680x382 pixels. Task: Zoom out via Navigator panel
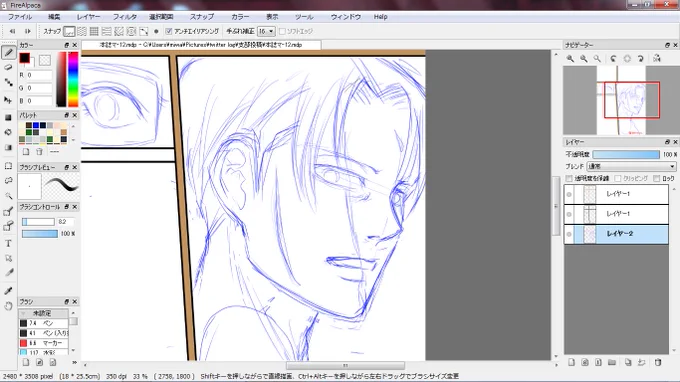coord(584,58)
